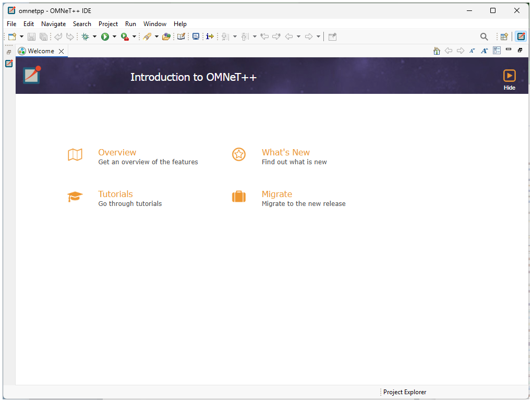Click the Hide welcome button

pos(509,80)
